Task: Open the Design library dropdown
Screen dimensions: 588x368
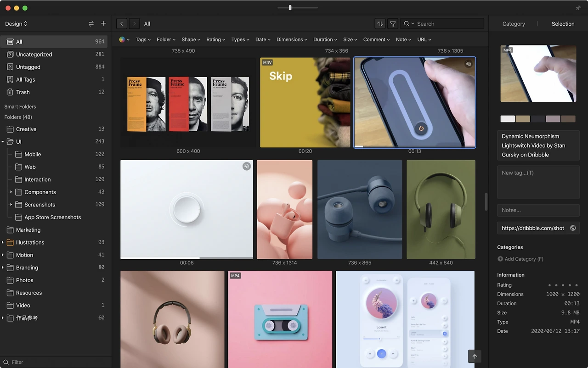Action: point(16,24)
